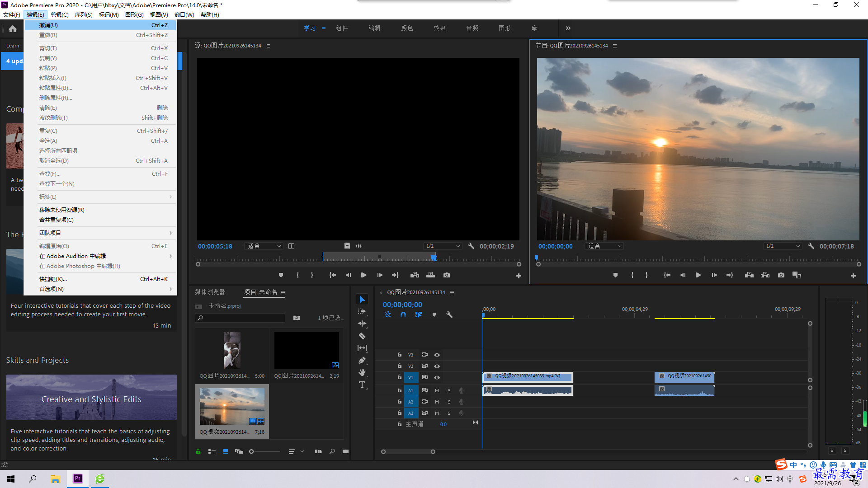
Task: Play the Source monitor
Action: (363, 275)
